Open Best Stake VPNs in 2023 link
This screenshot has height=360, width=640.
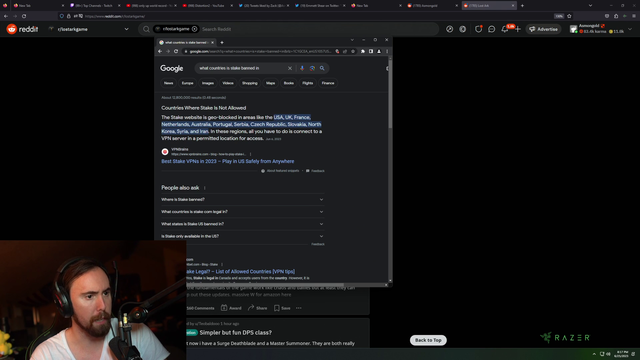(227, 161)
